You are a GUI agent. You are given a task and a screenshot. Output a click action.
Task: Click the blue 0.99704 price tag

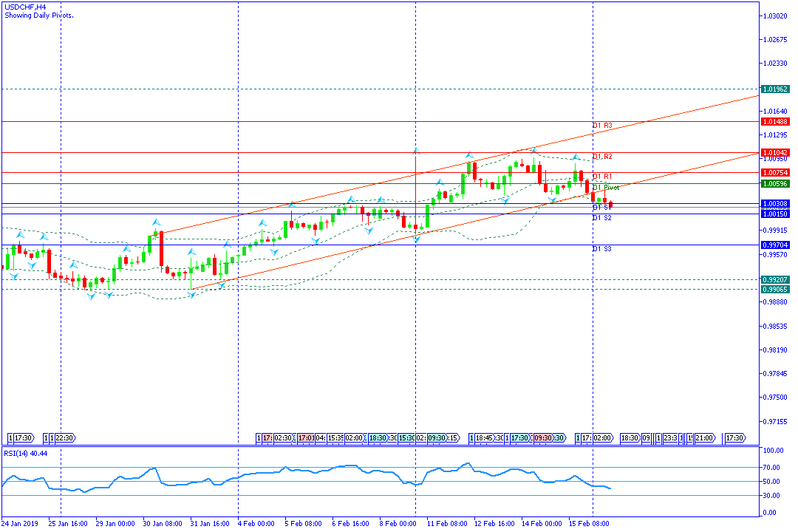tap(775, 245)
